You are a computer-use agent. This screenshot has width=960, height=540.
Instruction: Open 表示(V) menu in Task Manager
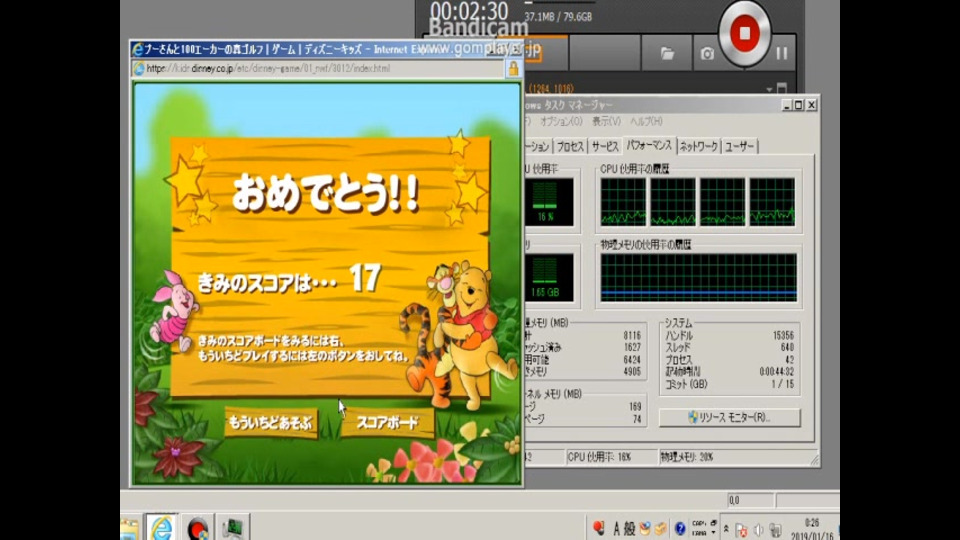pos(606,121)
